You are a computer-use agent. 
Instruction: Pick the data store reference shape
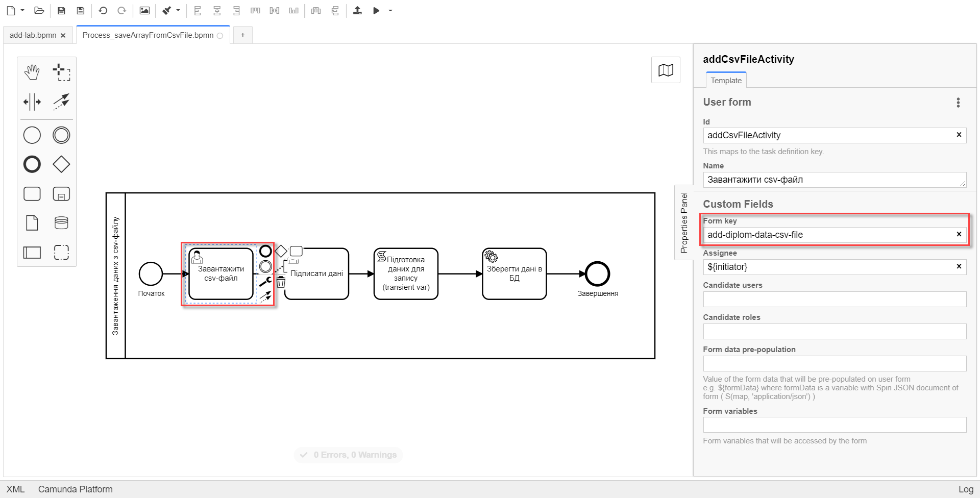(61, 223)
